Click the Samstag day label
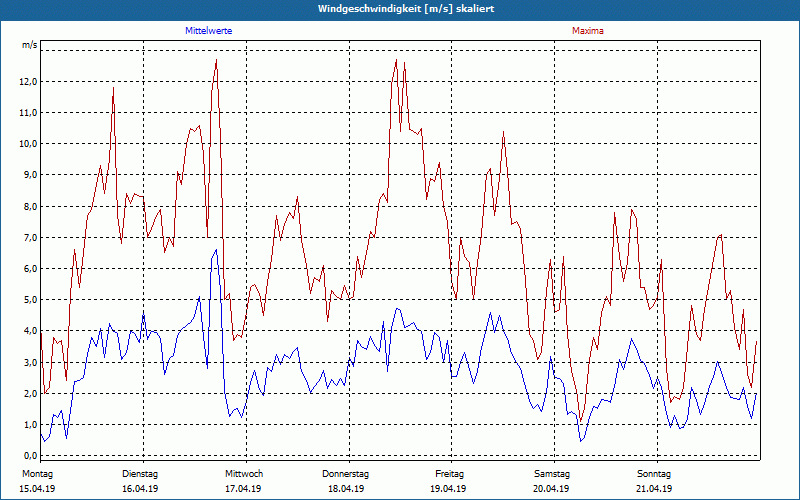The image size is (800, 500). pyautogui.click(x=552, y=474)
